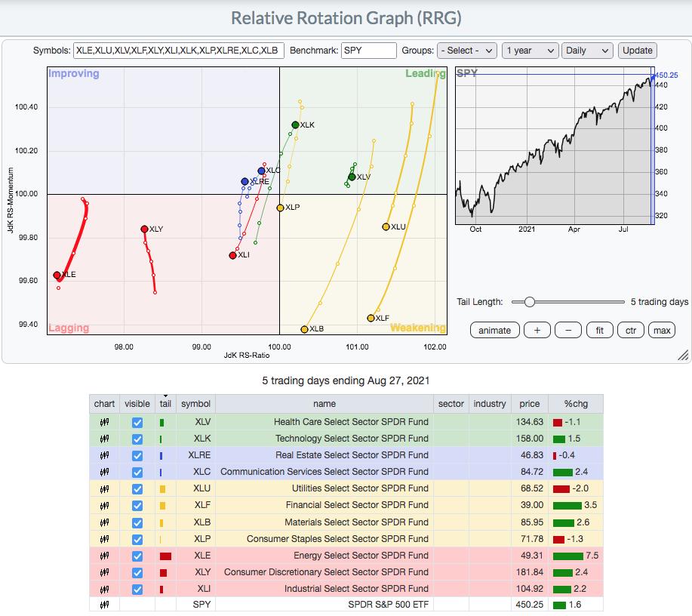Image resolution: width=692 pixels, height=616 pixels.
Task: Start the animate button
Action: [x=495, y=331]
